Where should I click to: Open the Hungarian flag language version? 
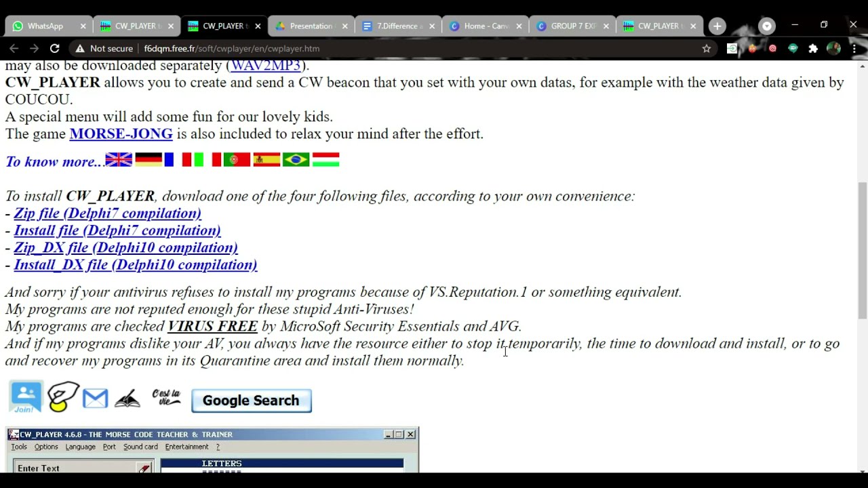pyautogui.click(x=325, y=159)
